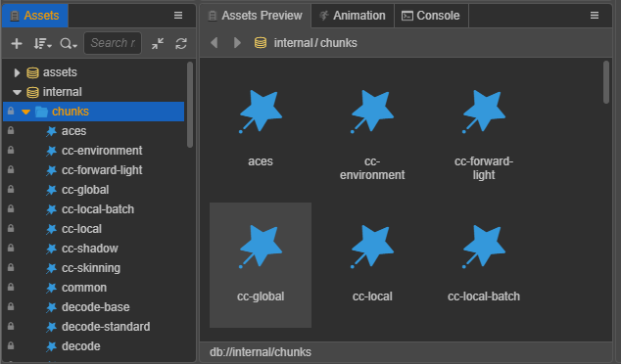Click the chunks breadcrumb link

pos(339,43)
